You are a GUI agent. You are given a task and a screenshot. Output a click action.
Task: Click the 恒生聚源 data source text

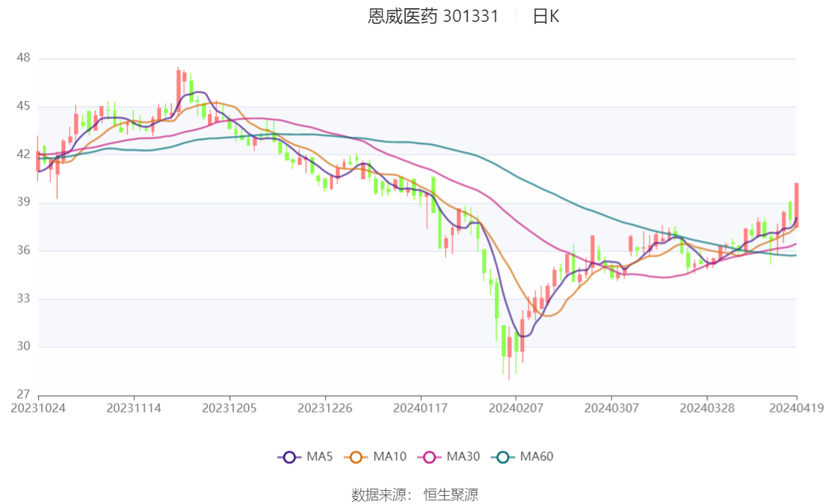point(451,495)
